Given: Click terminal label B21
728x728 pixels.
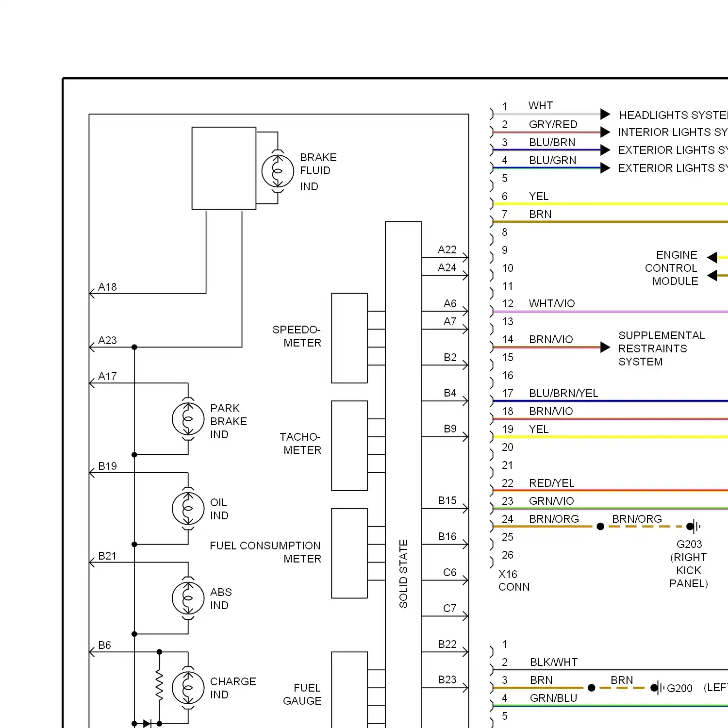Looking at the screenshot, I should point(107,556).
